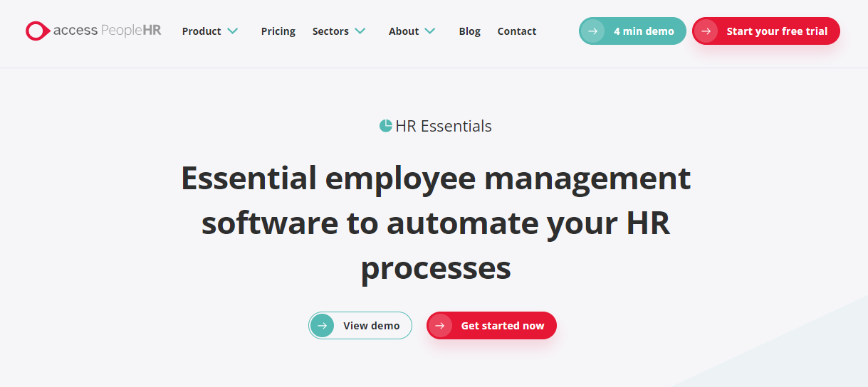This screenshot has height=387, width=868.
Task: Click the HR Essentials pie chart icon
Action: click(x=386, y=126)
